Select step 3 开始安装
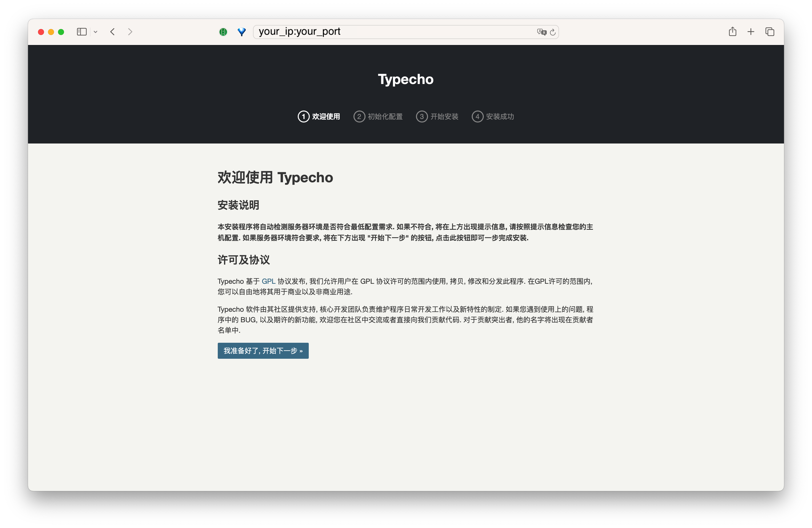 point(437,116)
